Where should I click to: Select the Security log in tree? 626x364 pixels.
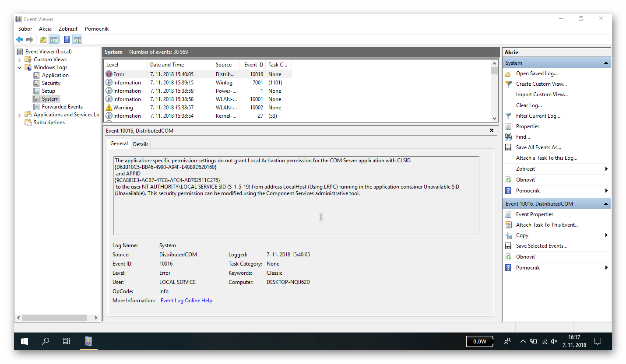point(51,83)
